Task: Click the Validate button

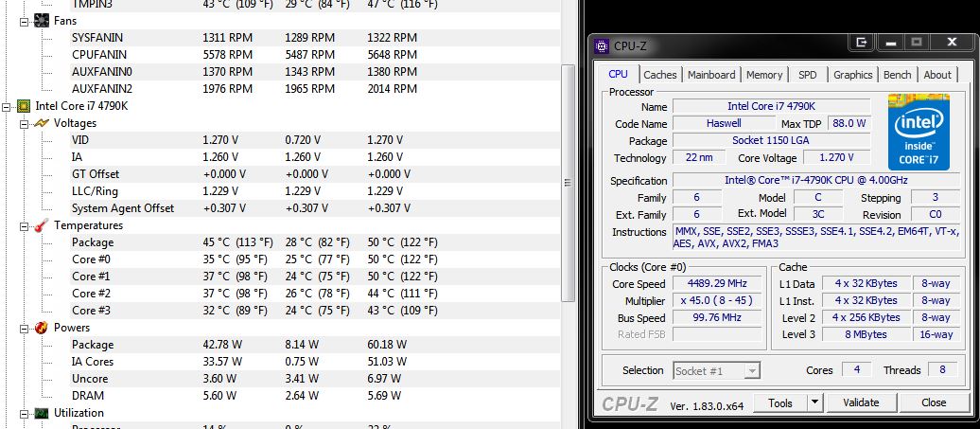Action: 861,402
